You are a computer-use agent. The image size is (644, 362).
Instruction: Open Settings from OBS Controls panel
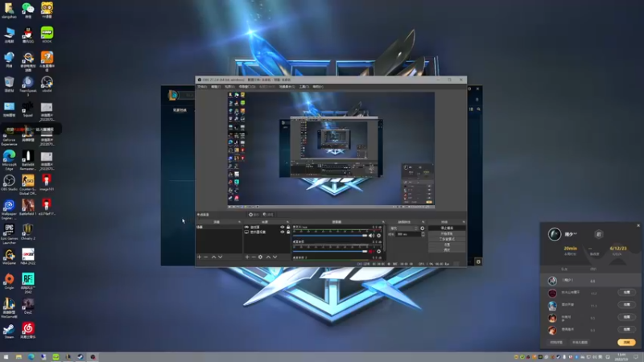click(447, 245)
